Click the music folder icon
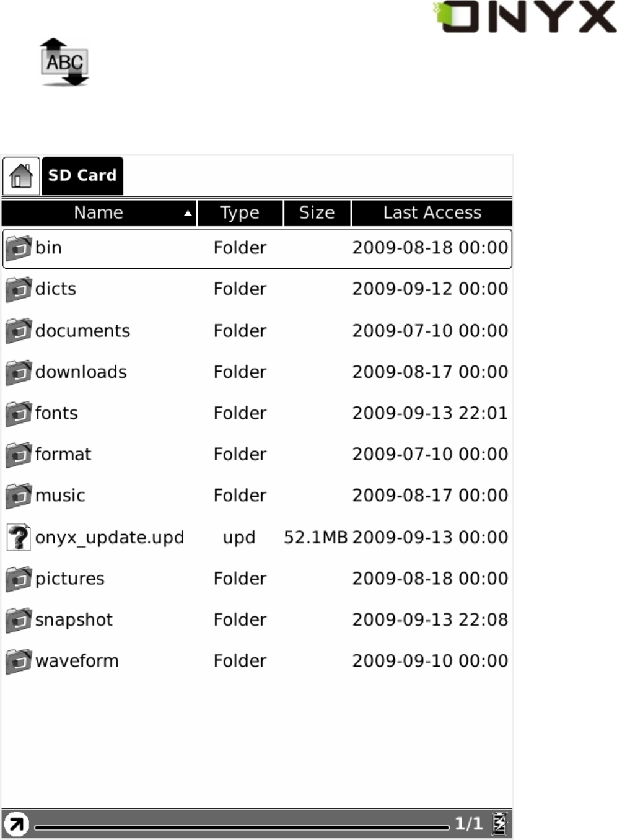The height and width of the screenshot is (840, 617). click(18, 496)
